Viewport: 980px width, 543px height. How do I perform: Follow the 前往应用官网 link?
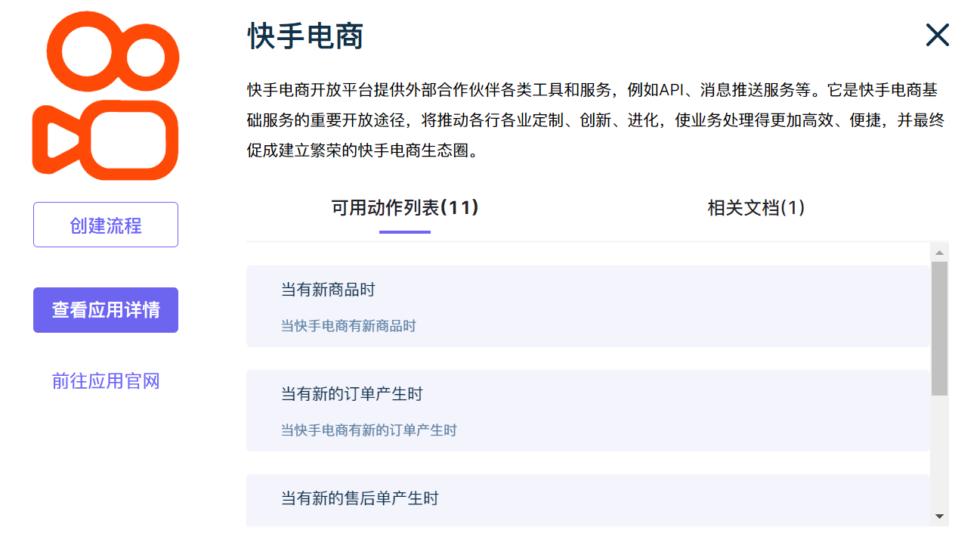(106, 380)
